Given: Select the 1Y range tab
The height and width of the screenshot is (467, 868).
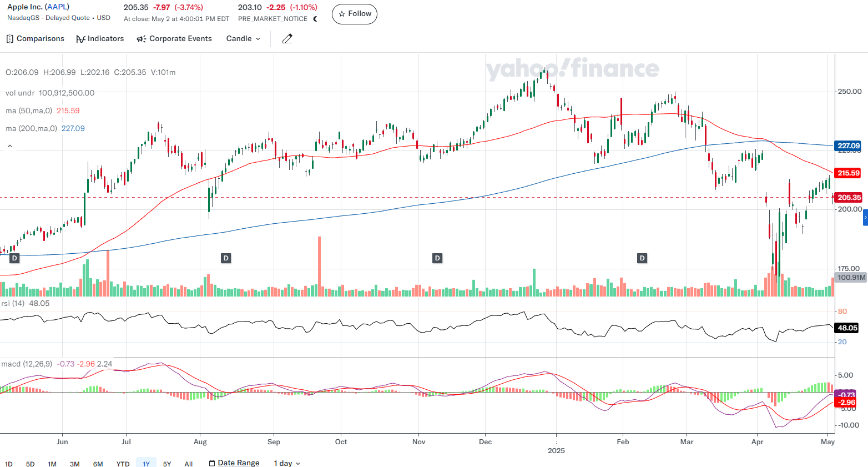Looking at the screenshot, I should click(x=146, y=464).
